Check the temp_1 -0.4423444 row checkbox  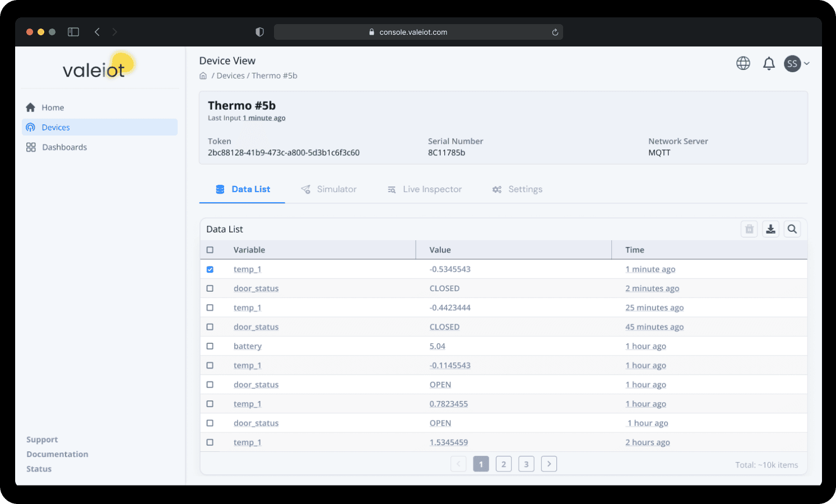[210, 307]
